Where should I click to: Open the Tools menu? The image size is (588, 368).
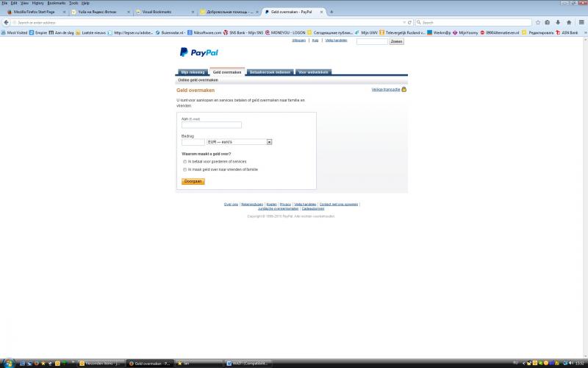[73, 3]
